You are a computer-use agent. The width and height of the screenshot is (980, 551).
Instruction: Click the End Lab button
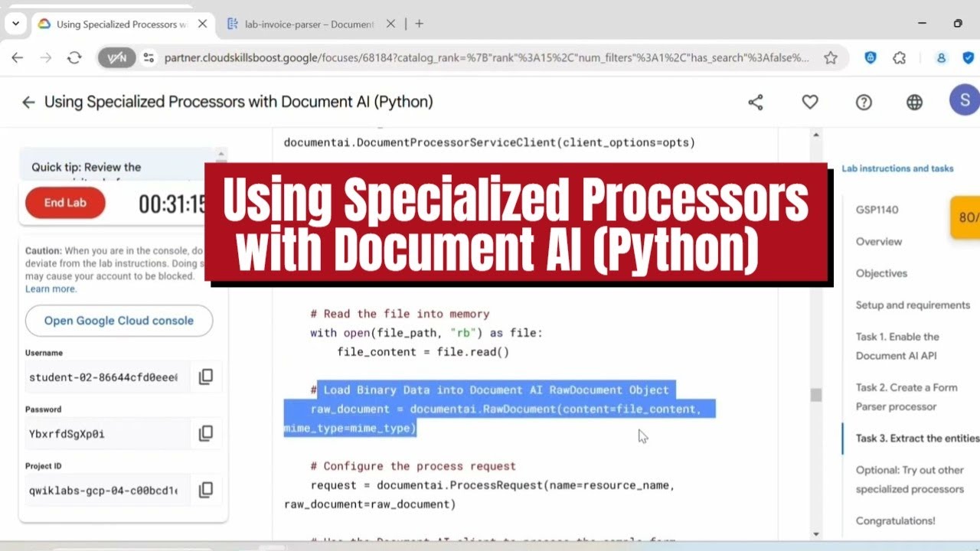pyautogui.click(x=65, y=203)
